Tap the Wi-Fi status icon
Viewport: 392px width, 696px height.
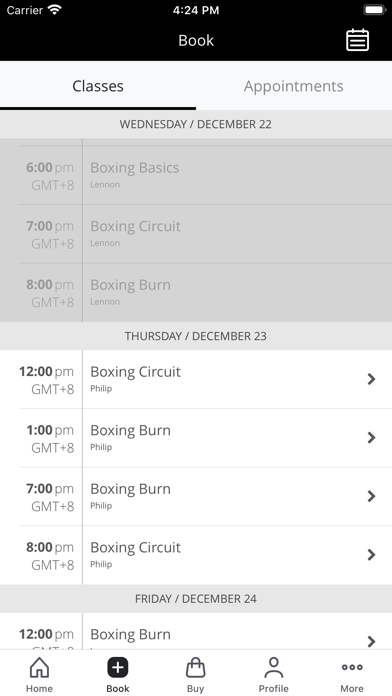(55, 10)
